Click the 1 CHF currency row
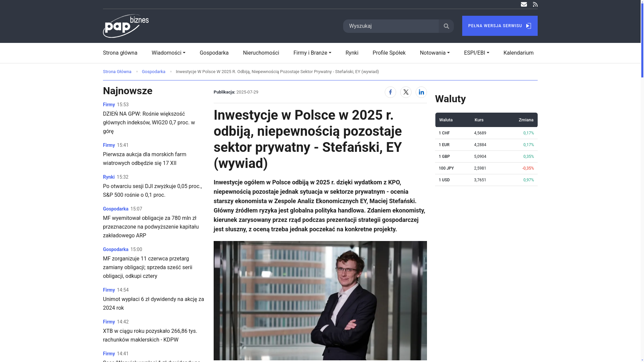This screenshot has width=644, height=362. click(x=486, y=133)
